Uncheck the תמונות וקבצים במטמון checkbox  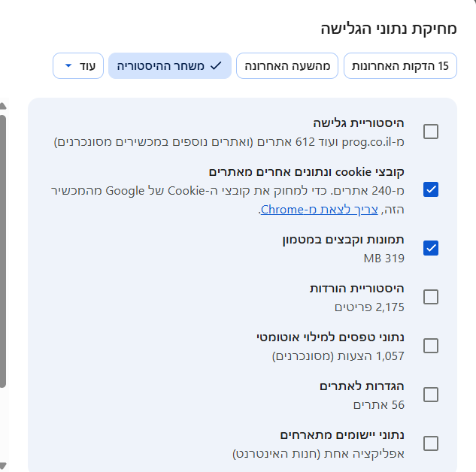431,247
